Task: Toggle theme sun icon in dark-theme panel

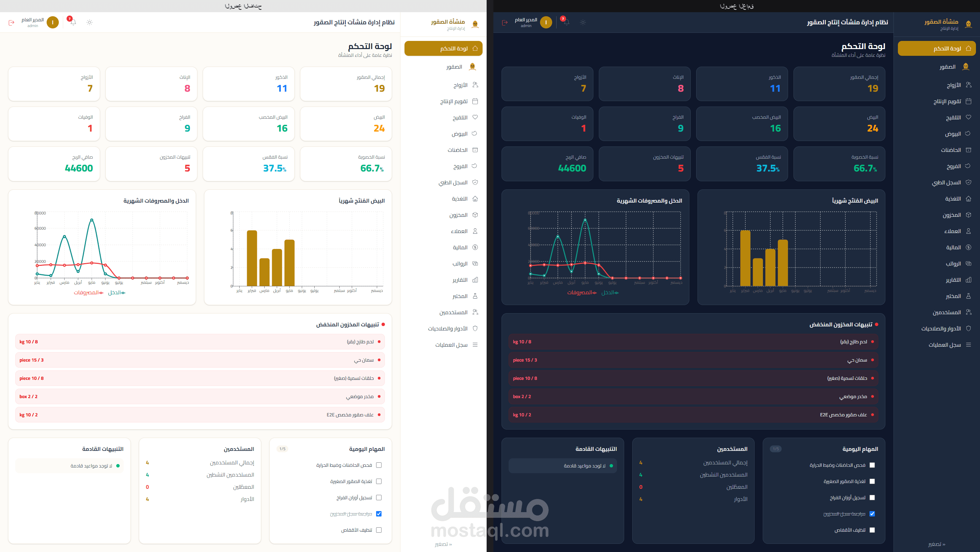Action: [583, 22]
